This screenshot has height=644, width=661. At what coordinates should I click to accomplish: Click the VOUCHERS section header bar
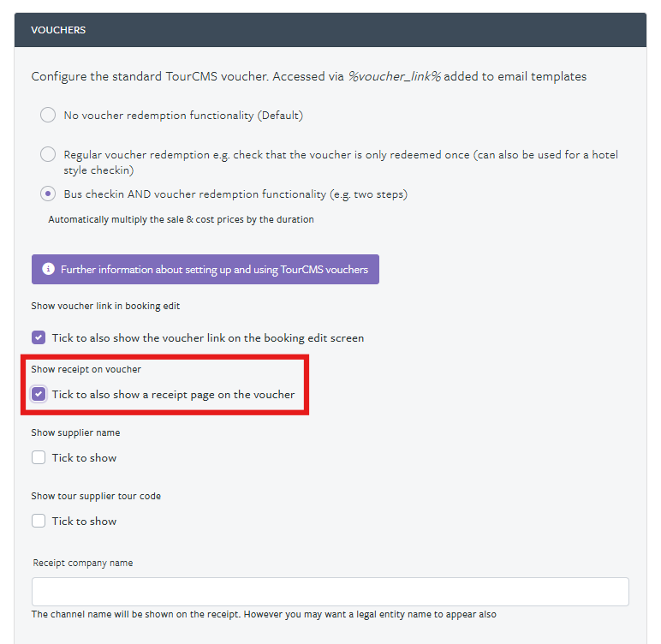(330, 30)
